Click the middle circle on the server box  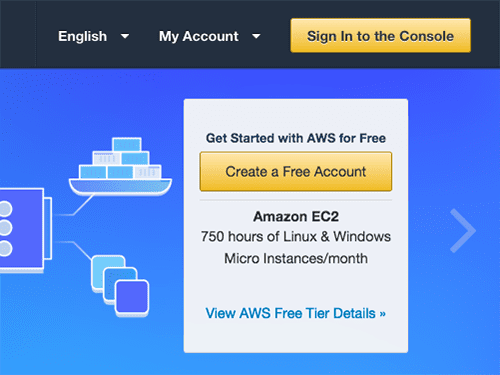pyautogui.click(x=5, y=228)
